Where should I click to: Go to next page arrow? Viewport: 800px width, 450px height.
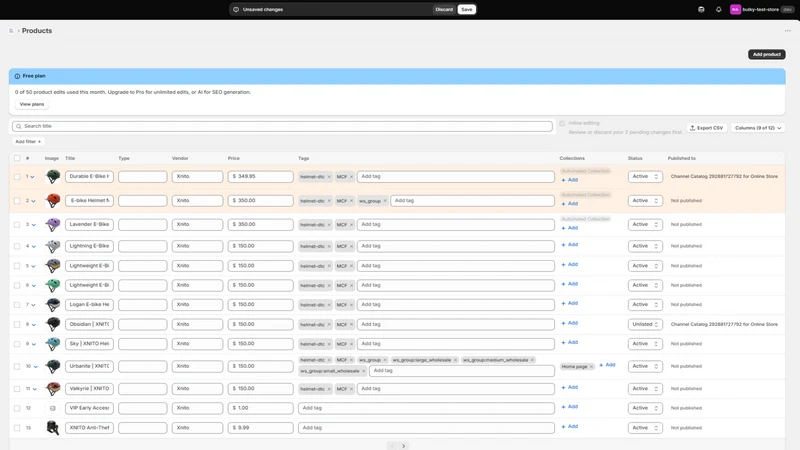coord(404,446)
